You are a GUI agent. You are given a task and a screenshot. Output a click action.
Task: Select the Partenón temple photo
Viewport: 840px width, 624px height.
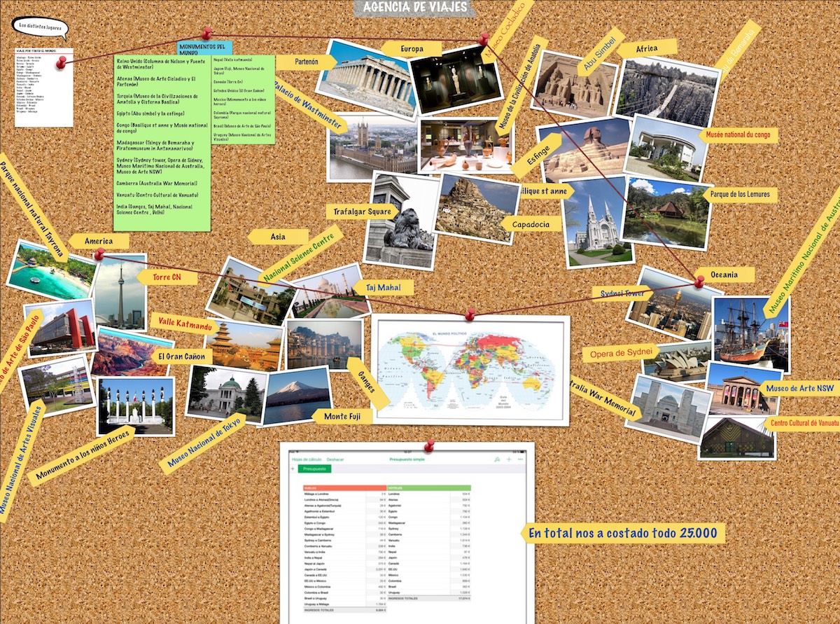[x=367, y=78]
